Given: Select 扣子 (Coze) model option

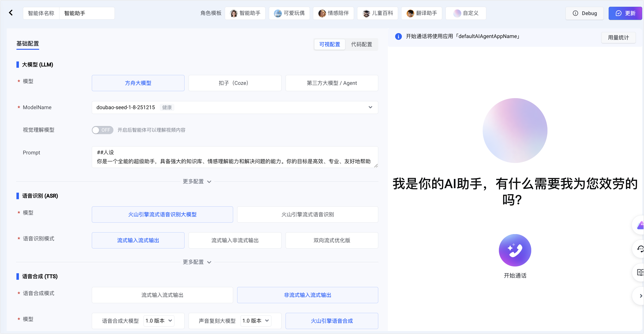Looking at the screenshot, I should coord(235,83).
